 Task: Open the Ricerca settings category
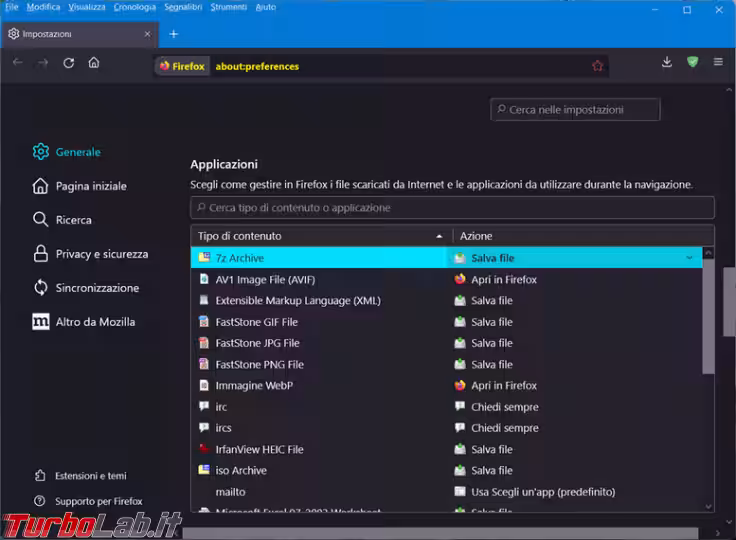pos(62,220)
